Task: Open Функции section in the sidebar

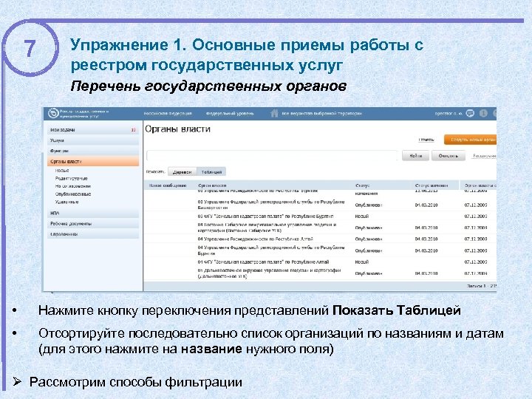Action: (93, 151)
